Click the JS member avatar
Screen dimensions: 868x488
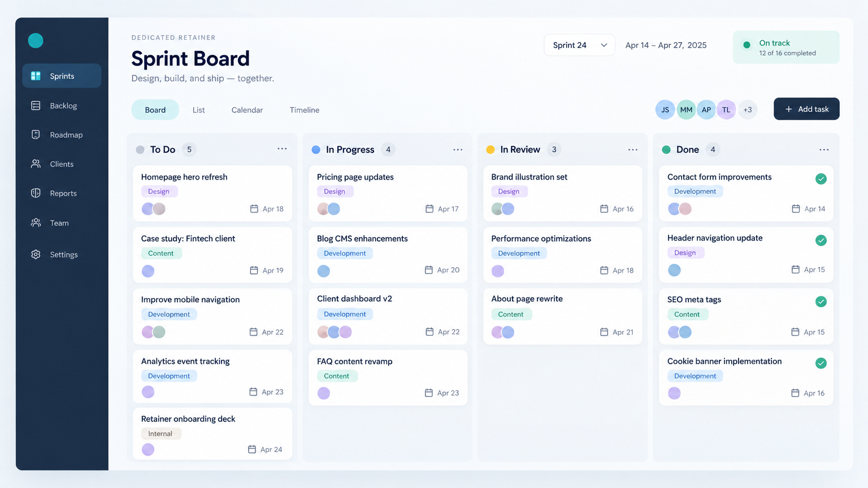tap(665, 110)
